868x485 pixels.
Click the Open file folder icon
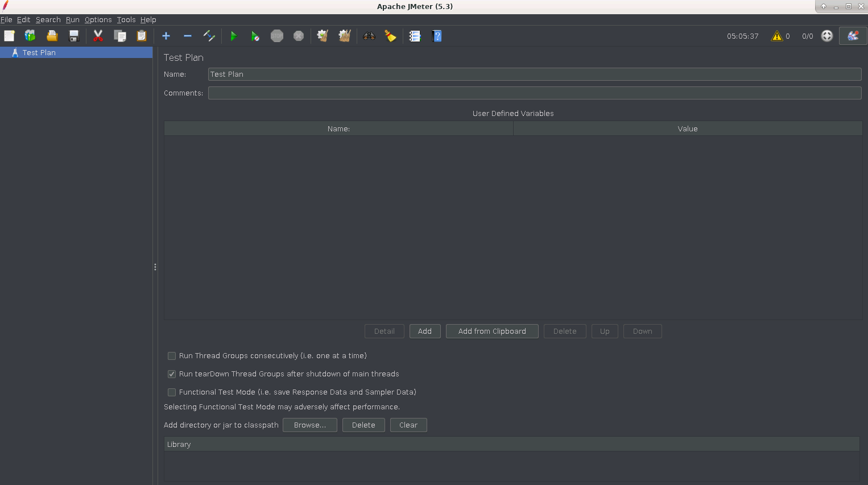tap(52, 36)
